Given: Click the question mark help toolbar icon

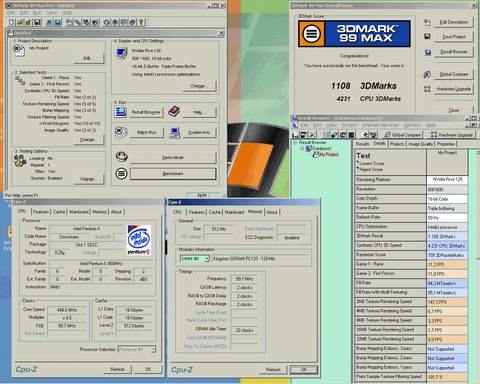Looking at the screenshot, I should coord(141,22).
